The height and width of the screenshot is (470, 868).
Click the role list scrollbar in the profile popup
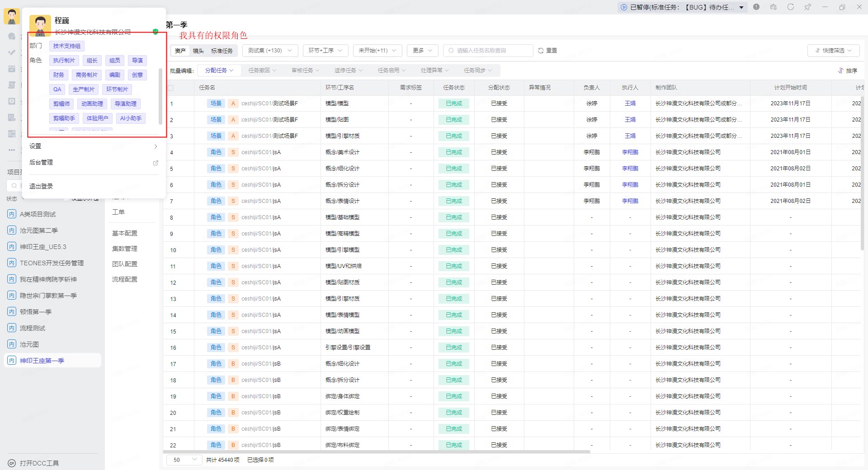tap(160, 96)
